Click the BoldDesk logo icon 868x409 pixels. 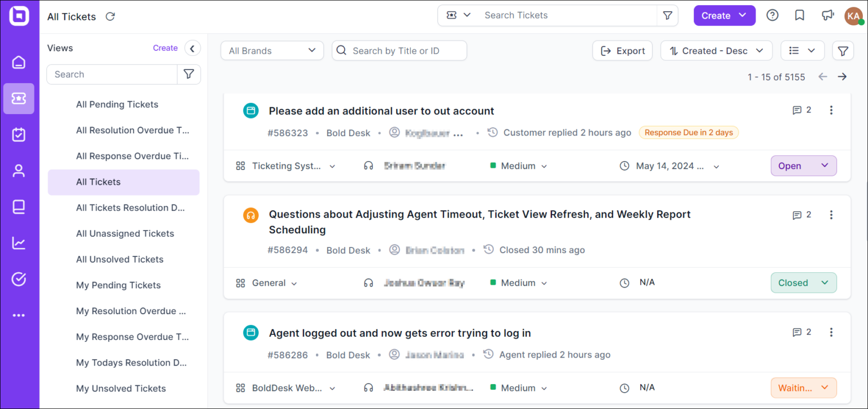19,16
